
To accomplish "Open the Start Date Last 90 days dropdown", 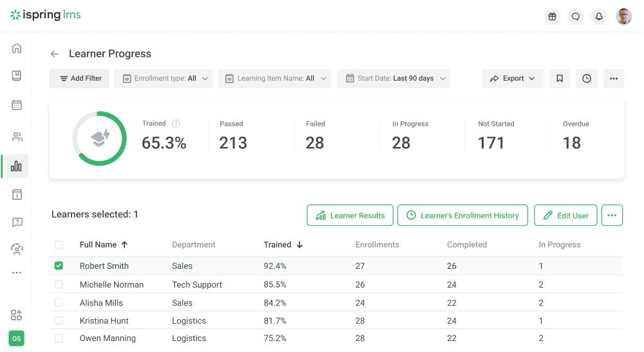I will (x=393, y=79).
